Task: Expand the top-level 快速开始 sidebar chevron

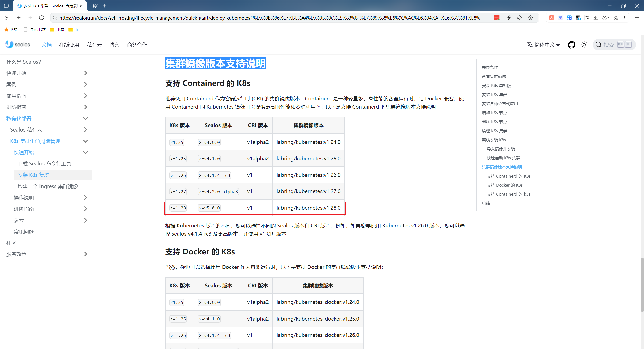Action: [x=85, y=73]
